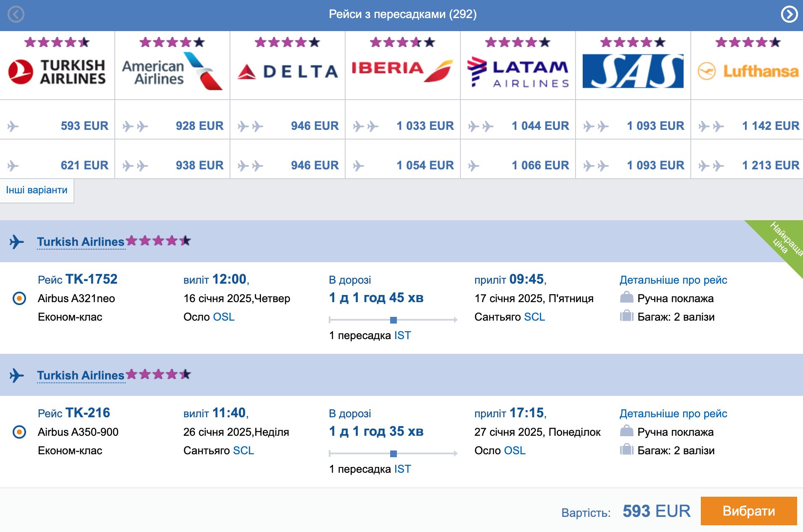Image resolution: width=803 pixels, height=532 pixels.
Task: Expand details link for flight TK-216
Action: point(673,413)
